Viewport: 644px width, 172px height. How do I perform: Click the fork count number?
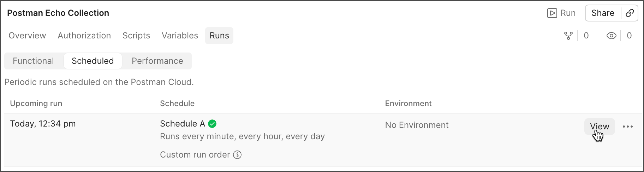[586, 36]
